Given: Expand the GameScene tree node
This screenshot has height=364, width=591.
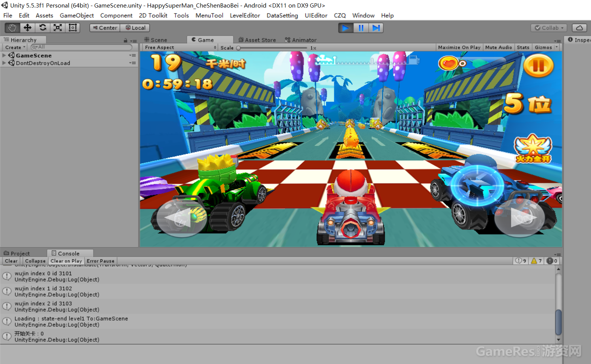Looking at the screenshot, I should click(4, 55).
